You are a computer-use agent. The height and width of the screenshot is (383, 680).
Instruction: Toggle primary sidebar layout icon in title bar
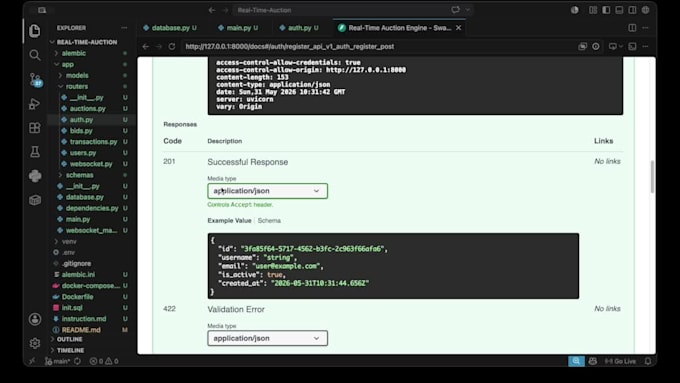pyautogui.click(x=606, y=10)
